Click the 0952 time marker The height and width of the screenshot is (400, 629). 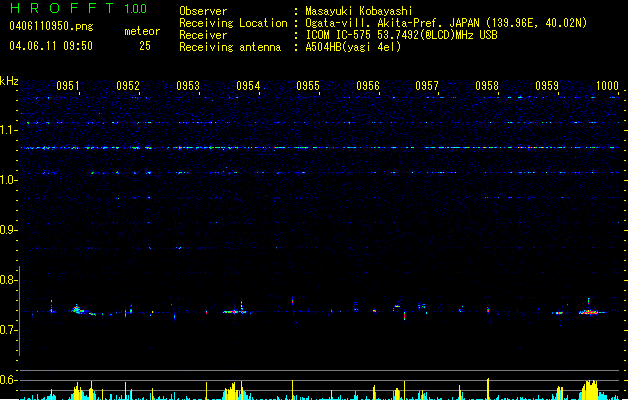[128, 86]
